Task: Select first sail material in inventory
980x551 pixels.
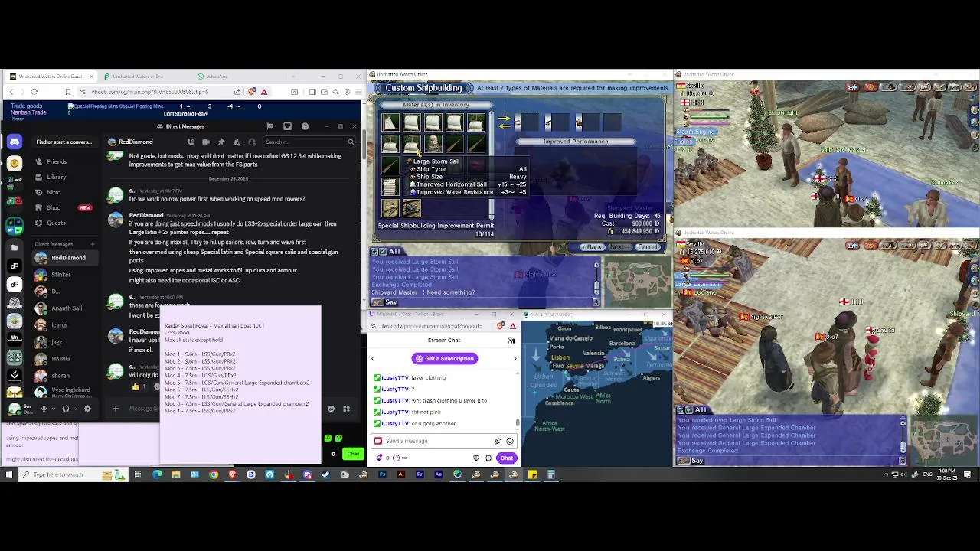Action: 390,122
